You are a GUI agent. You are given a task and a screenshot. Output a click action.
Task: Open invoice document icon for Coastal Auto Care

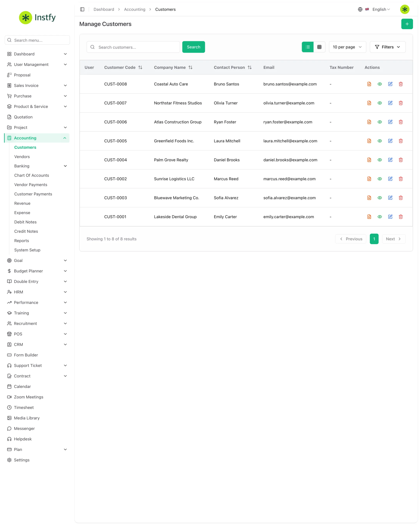coord(369,84)
